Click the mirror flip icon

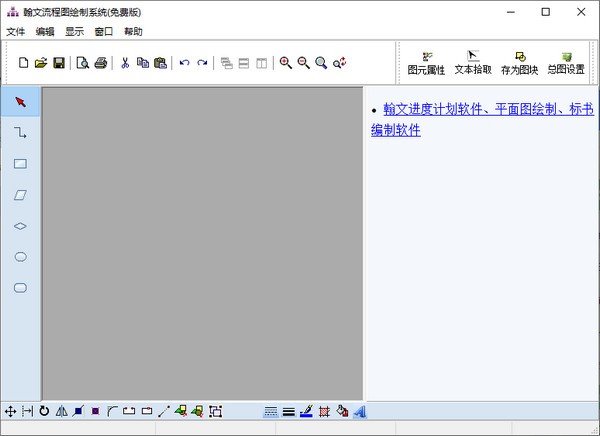pos(61,411)
